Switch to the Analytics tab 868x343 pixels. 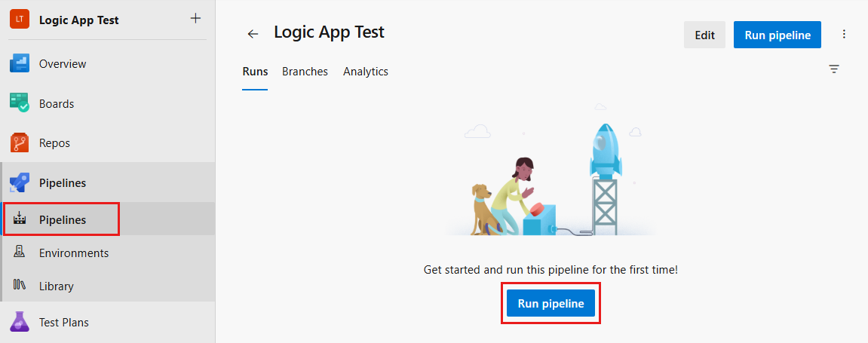366,72
